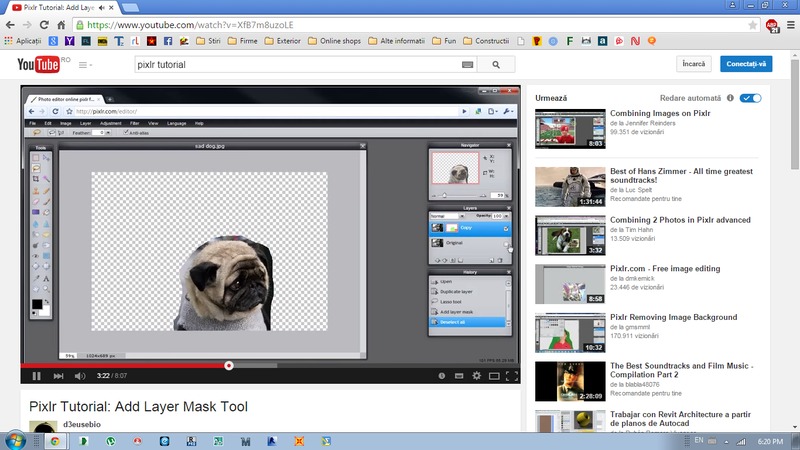Open the File menu in video
The image size is (800, 450).
pos(32,123)
